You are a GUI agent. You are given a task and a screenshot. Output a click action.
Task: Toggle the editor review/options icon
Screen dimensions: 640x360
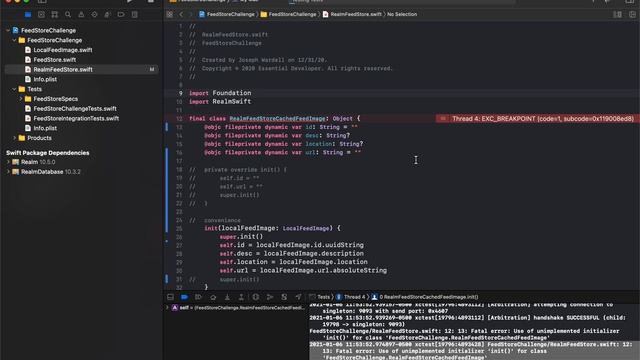[618, 14]
